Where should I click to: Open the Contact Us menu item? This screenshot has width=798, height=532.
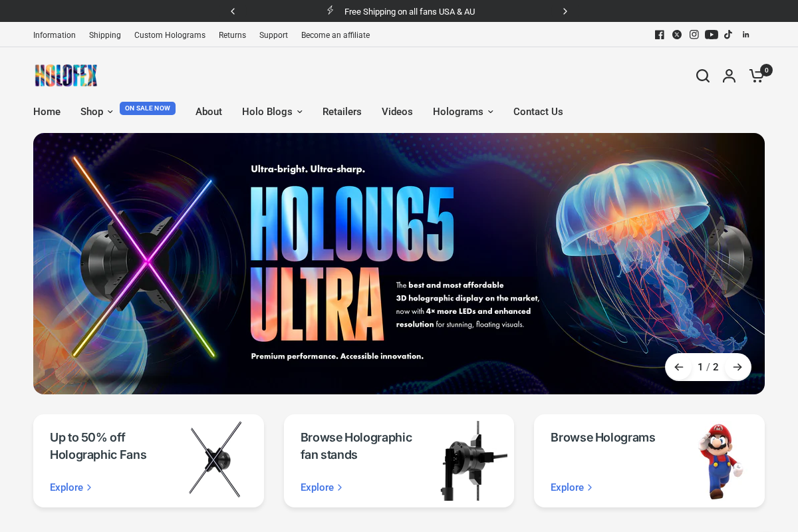pyautogui.click(x=538, y=112)
